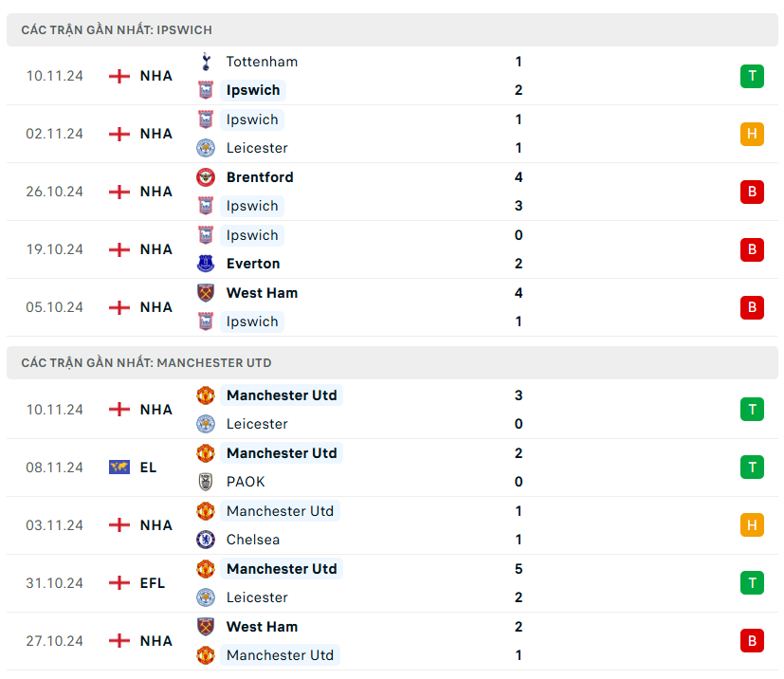Click the red B badge for West Ham–Manchester Utd
The width and height of the screenshot is (784, 679).
coord(752,641)
